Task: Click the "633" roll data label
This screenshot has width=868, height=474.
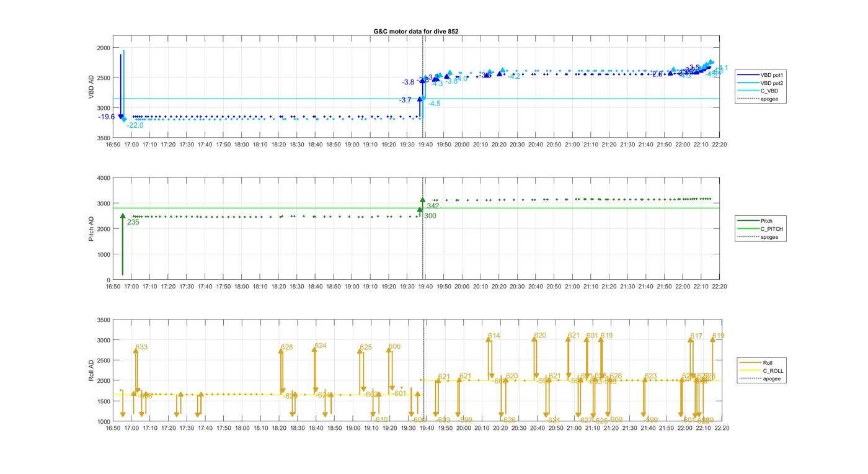Action: pyautogui.click(x=141, y=347)
